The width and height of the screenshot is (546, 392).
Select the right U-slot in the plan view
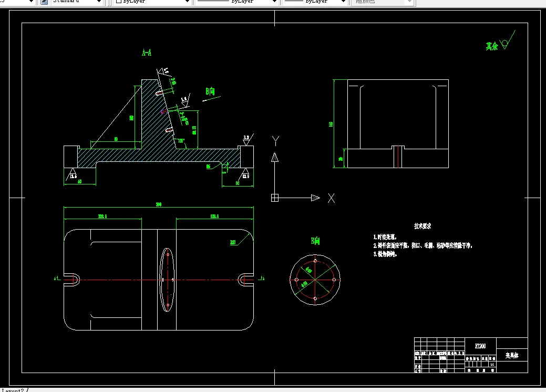245,280
